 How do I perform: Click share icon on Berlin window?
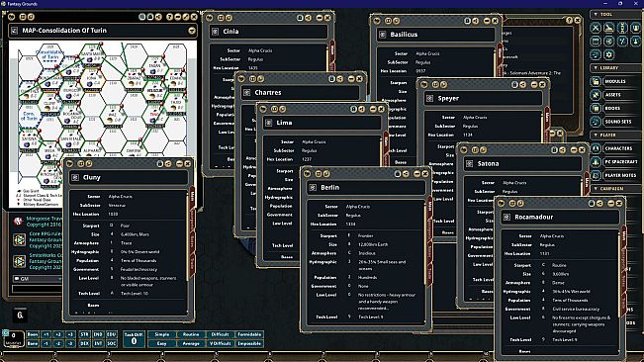406,174
